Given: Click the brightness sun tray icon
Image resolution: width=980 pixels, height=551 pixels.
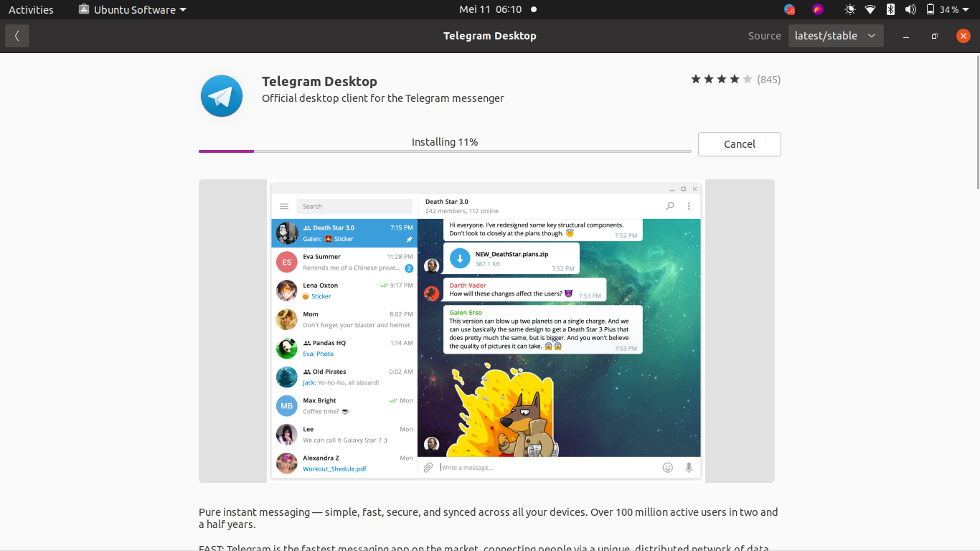Looking at the screenshot, I should click(x=850, y=9).
